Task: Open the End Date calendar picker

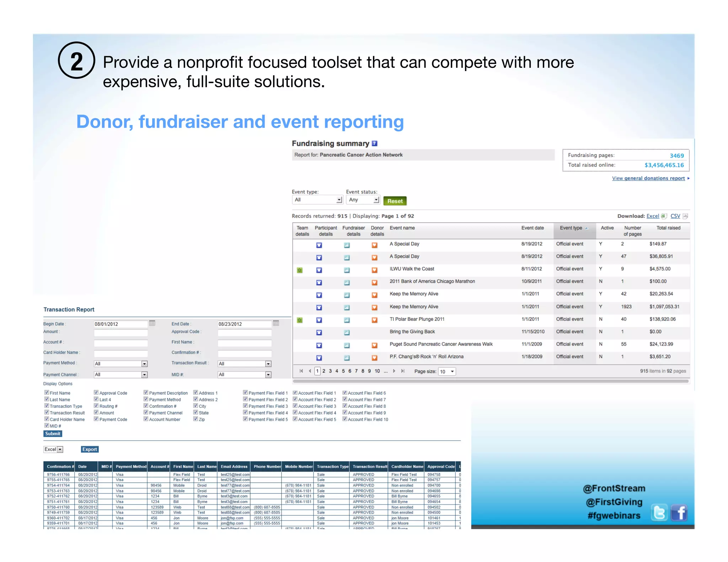Action: pos(276,323)
